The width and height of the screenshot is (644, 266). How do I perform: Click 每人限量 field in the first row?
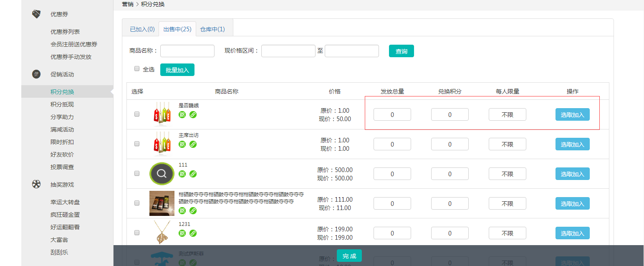507,114
